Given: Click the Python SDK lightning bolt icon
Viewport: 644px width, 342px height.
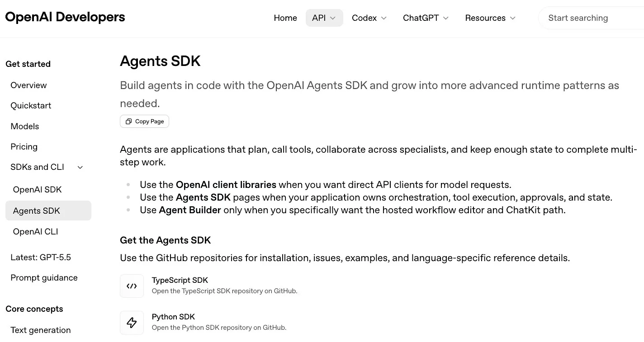Looking at the screenshot, I should click(x=132, y=323).
